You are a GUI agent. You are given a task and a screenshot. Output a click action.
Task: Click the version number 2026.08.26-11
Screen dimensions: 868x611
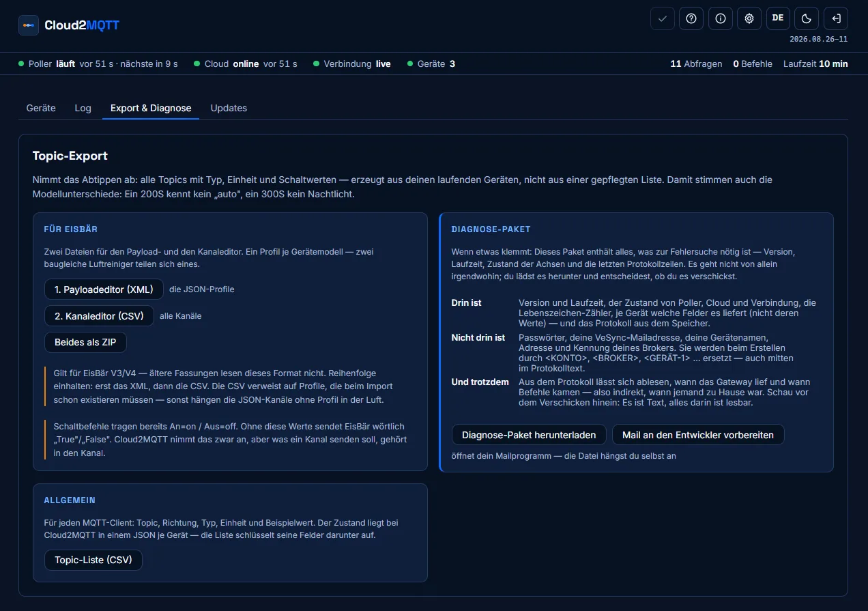(x=819, y=39)
